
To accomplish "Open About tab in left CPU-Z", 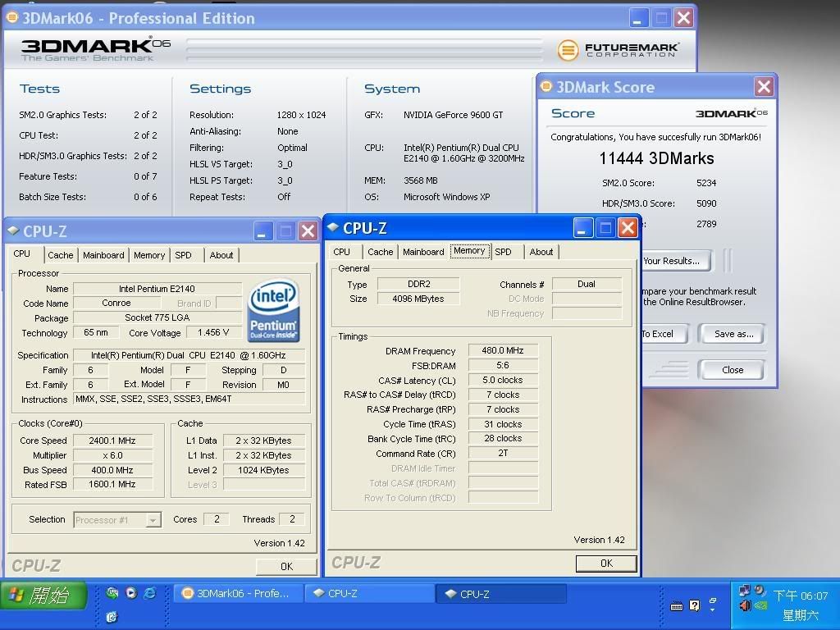I will pos(221,255).
